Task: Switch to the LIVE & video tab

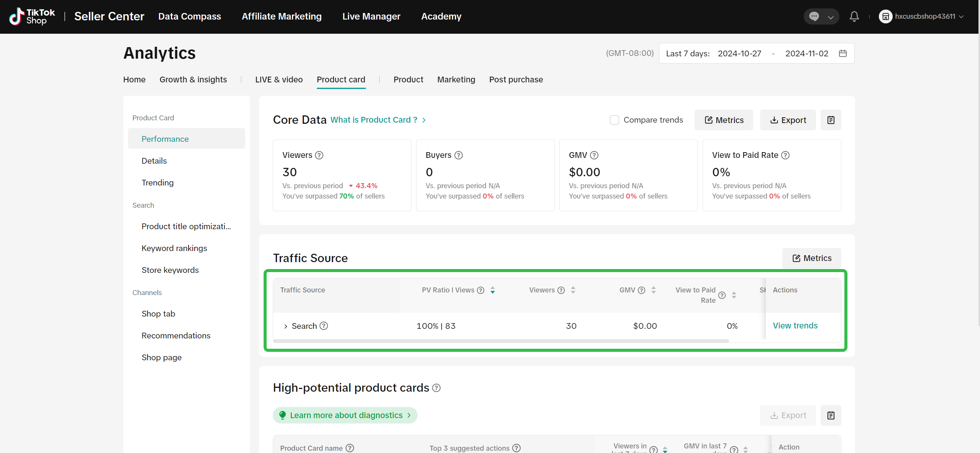Action: pyautogui.click(x=279, y=79)
